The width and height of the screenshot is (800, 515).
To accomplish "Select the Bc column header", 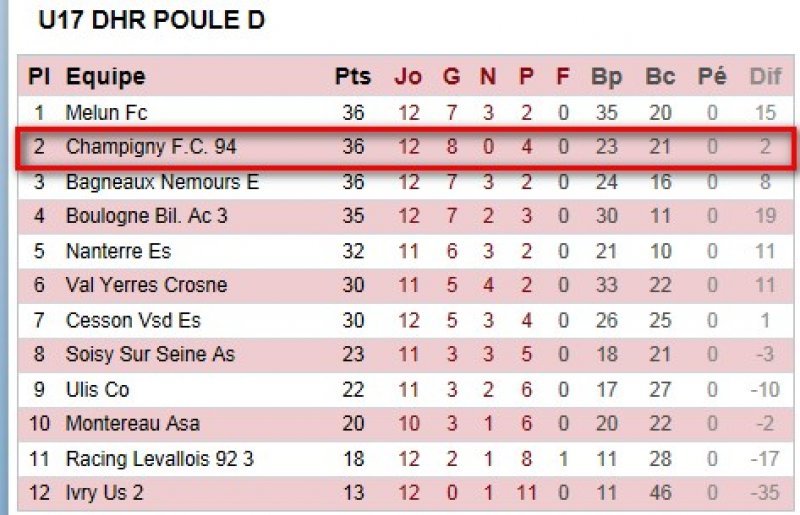I will point(660,77).
